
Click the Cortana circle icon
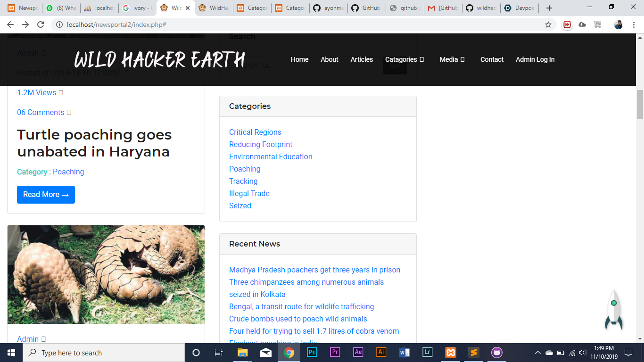pos(196,353)
